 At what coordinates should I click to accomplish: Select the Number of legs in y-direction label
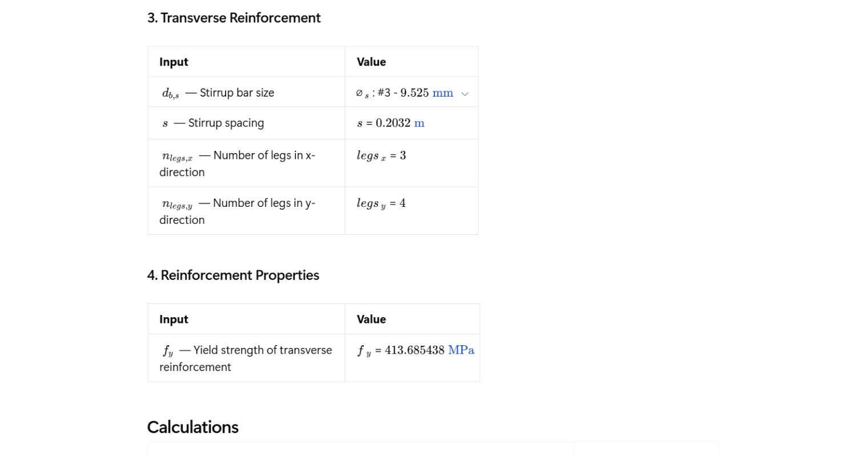[263, 203]
